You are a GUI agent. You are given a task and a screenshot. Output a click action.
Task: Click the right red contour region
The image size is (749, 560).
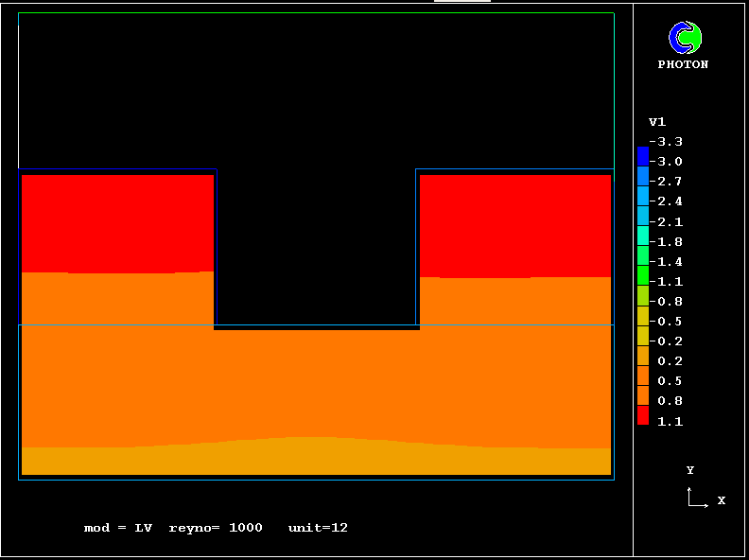coord(515,225)
